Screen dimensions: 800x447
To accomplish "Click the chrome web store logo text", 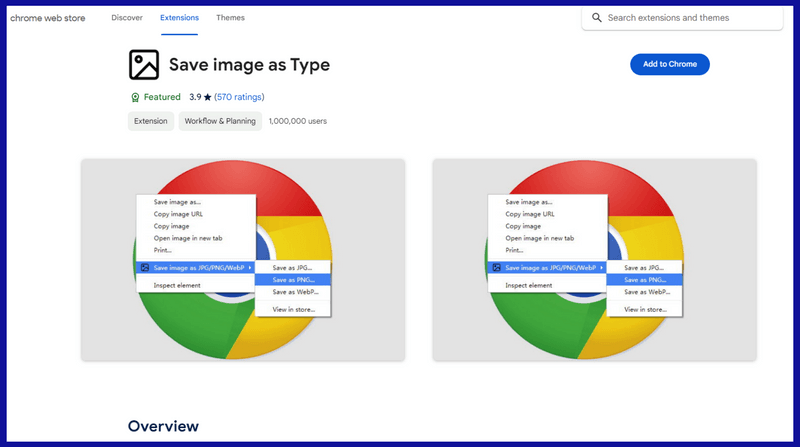I will 48,18.
